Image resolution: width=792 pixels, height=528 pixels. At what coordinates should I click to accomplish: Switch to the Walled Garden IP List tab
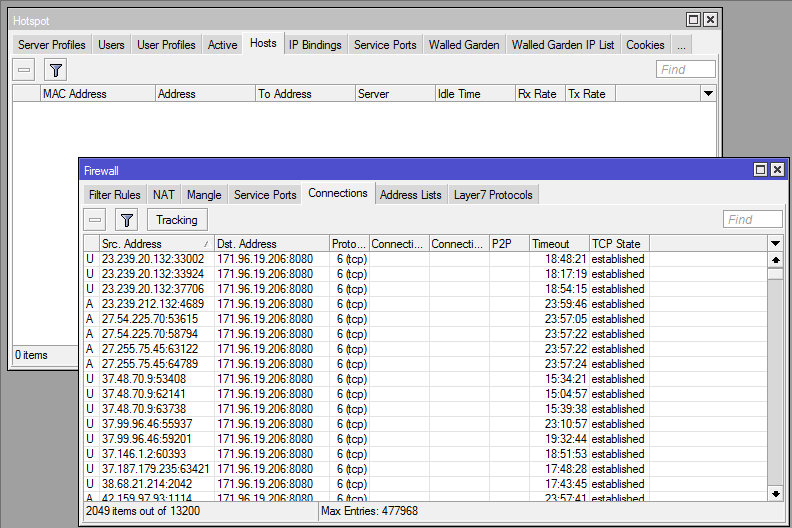pyautogui.click(x=562, y=45)
